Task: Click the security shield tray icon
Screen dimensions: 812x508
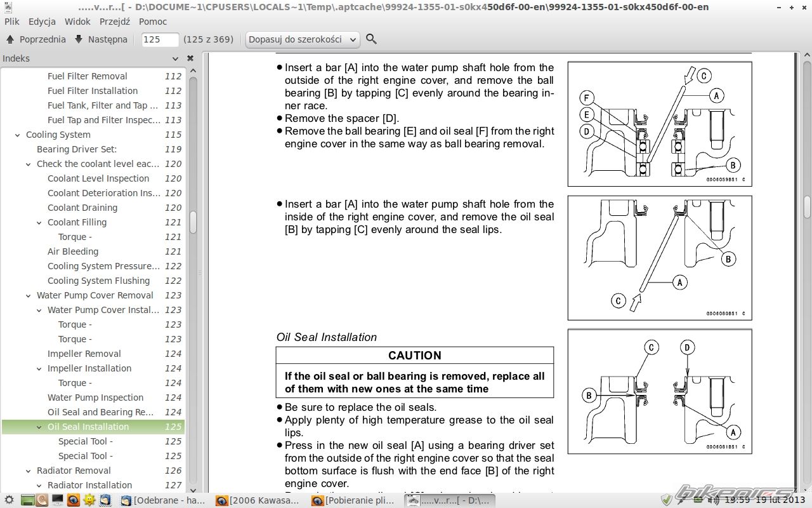Action: (x=665, y=500)
